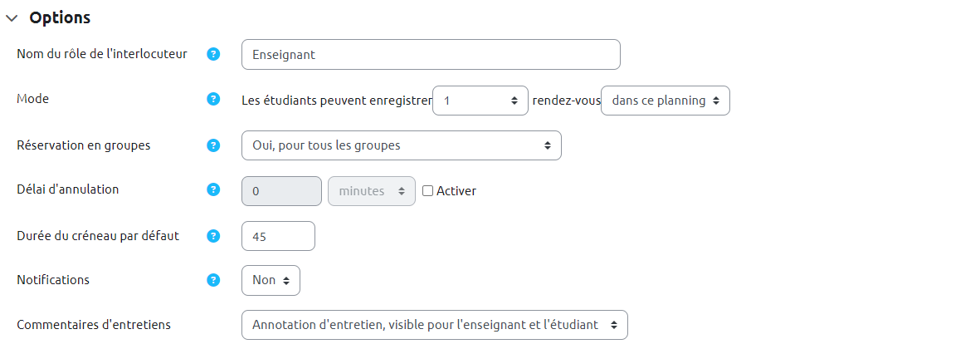Open the 'dans ce planning' dropdown
The image size is (980, 344).
665,101
